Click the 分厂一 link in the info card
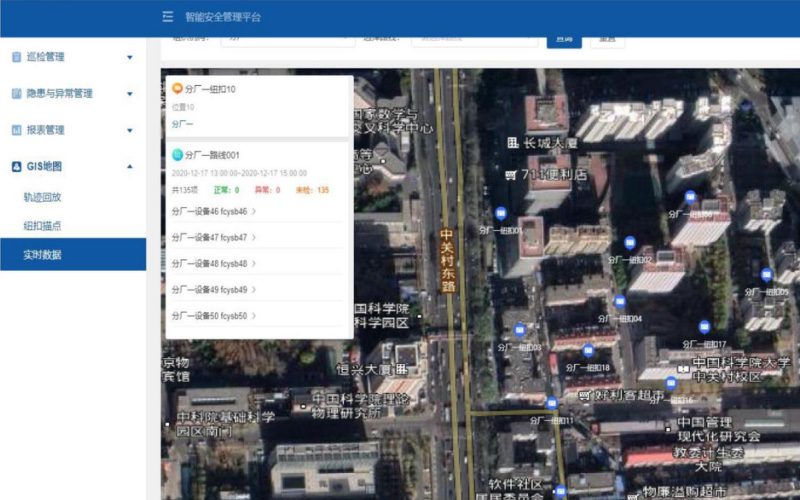 181,124
